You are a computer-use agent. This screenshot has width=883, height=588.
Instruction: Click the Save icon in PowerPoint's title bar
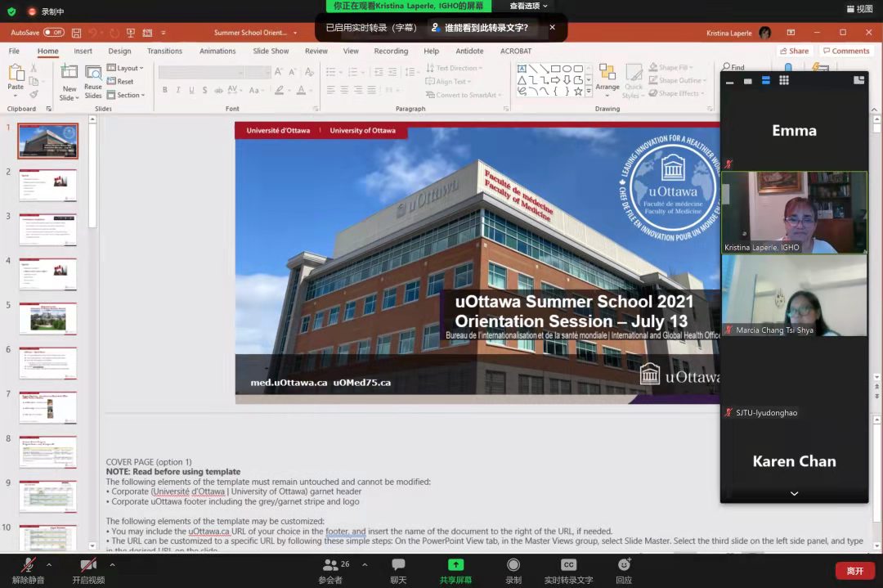77,33
